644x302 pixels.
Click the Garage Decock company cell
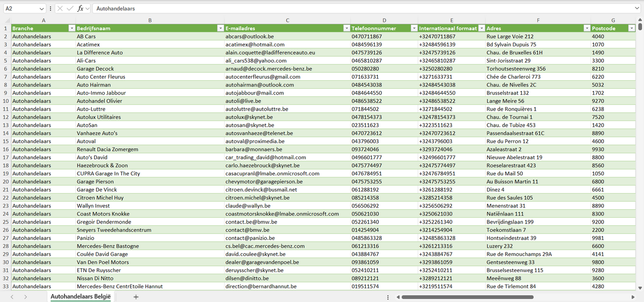95,69
